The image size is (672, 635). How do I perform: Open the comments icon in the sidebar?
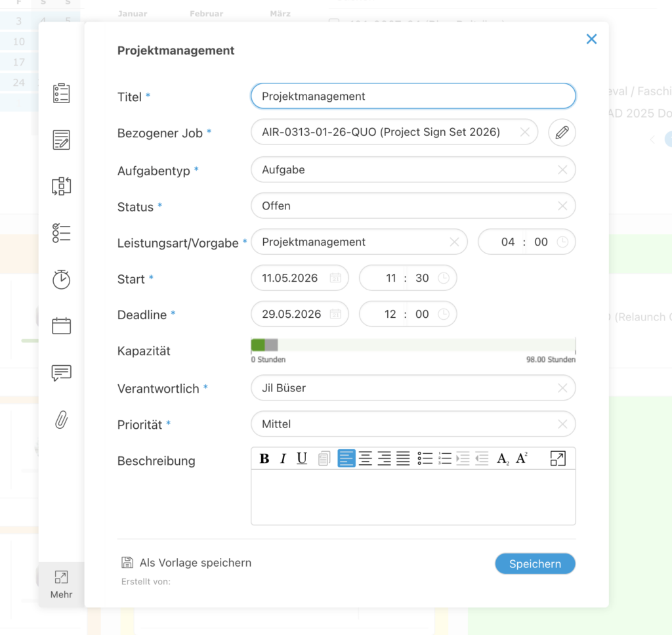[61, 372]
